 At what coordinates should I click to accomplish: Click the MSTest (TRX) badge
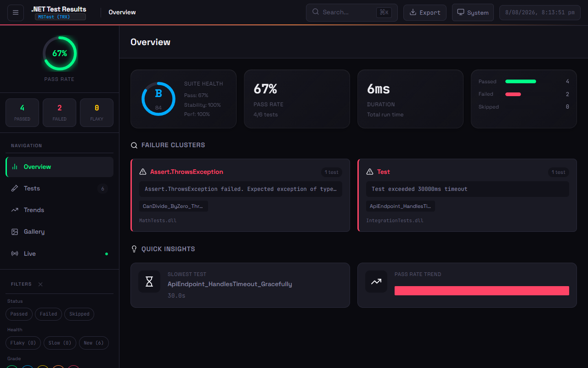point(60,17)
